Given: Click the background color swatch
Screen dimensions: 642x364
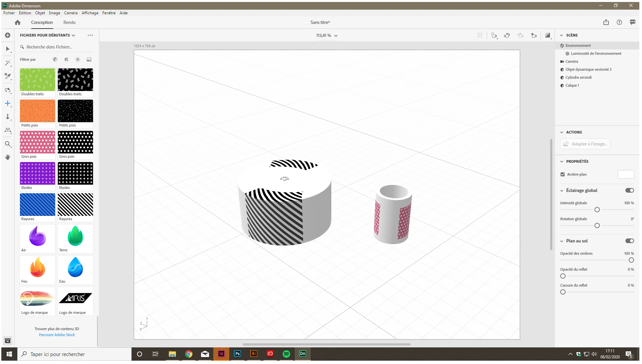Looking at the screenshot, I should [626, 174].
